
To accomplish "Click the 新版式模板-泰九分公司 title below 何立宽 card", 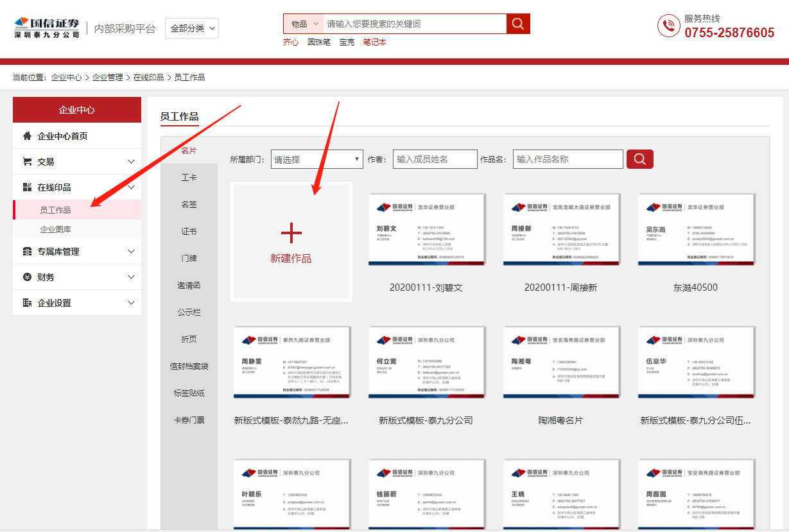I will pos(426,420).
